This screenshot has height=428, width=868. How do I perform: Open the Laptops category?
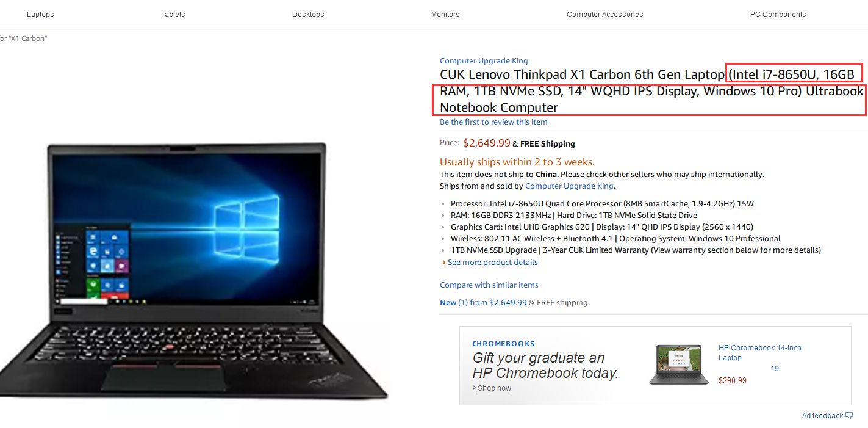click(40, 15)
